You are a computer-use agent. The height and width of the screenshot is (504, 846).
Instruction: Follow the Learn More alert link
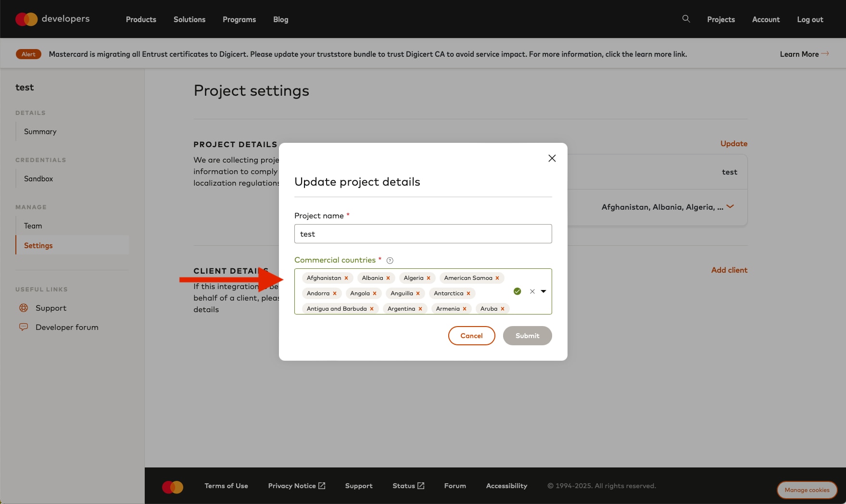[x=804, y=54]
